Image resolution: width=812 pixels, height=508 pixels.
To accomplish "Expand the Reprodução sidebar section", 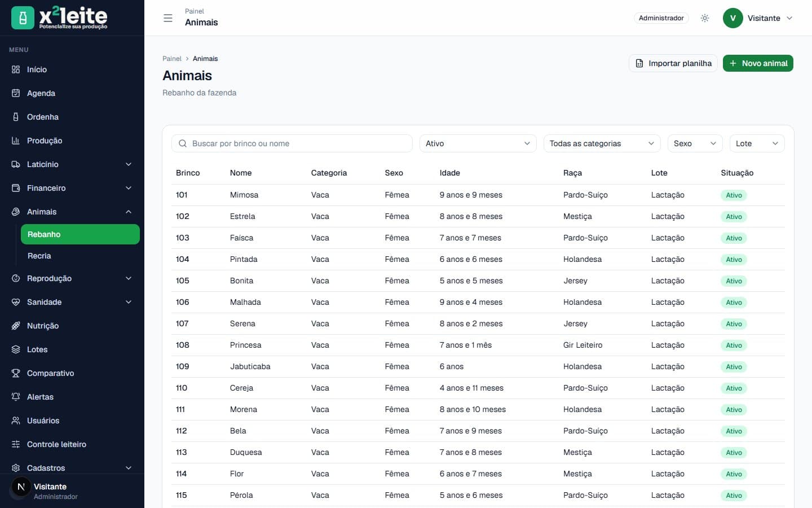I will [72, 278].
